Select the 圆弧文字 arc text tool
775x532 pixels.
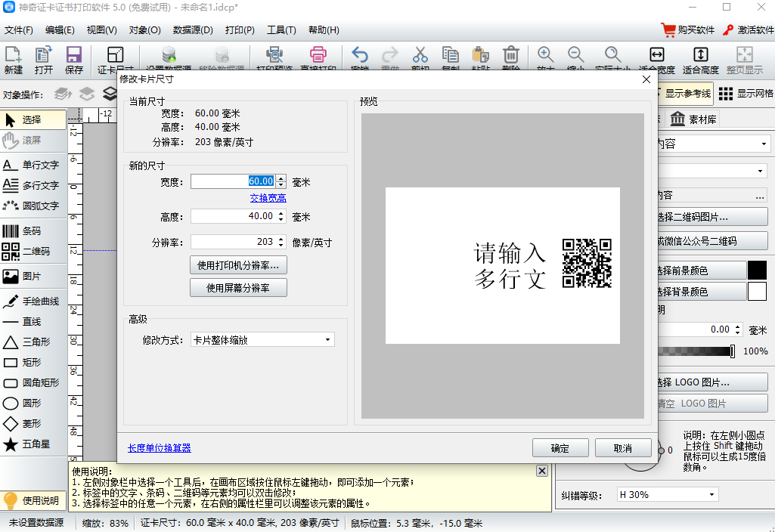coord(32,206)
